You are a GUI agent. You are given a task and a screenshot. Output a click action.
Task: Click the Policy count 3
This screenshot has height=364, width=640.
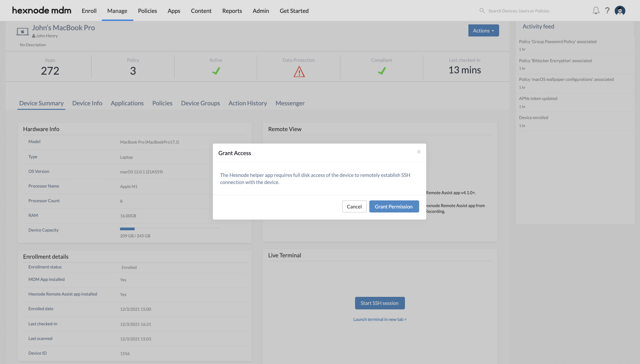click(133, 71)
